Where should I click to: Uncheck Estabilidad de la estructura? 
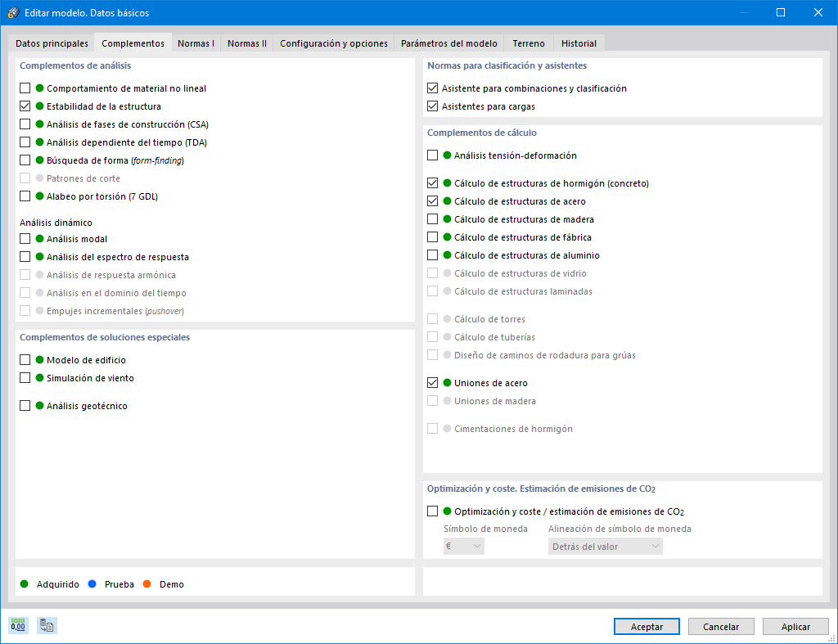point(25,106)
